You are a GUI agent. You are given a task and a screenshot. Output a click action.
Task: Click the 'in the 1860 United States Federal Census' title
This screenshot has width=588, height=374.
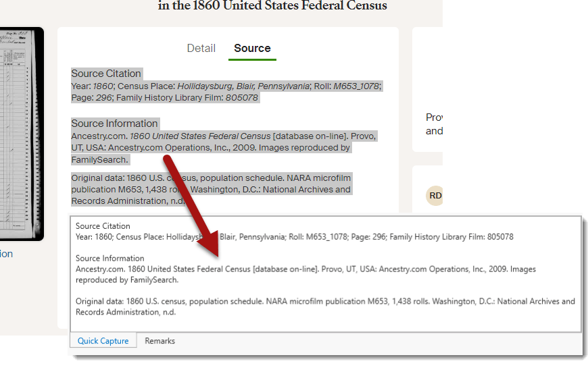272,5
